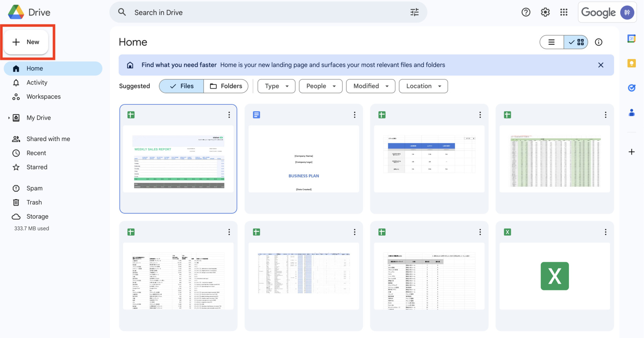644x338 pixels.
Task: Select the Files suggested toggle
Action: (181, 86)
